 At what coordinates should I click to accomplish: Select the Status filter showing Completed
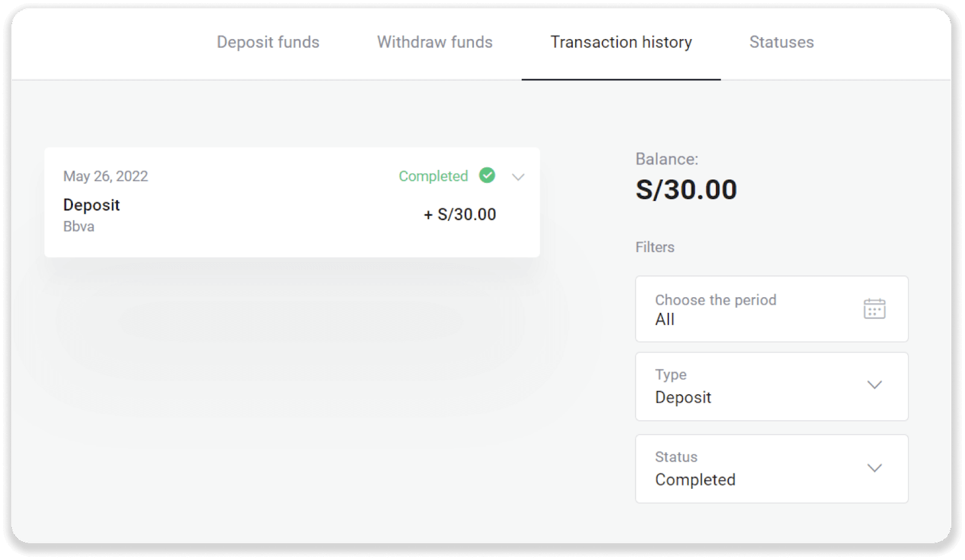748,469
